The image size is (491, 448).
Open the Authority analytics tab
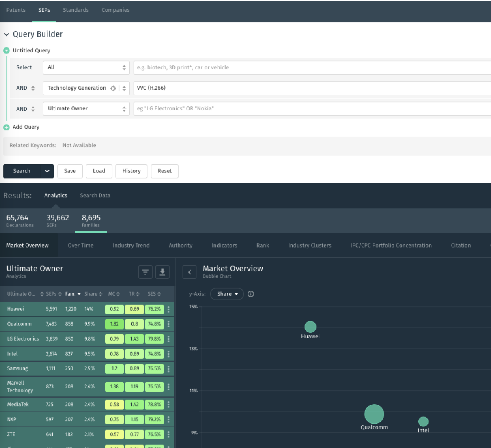click(x=181, y=246)
